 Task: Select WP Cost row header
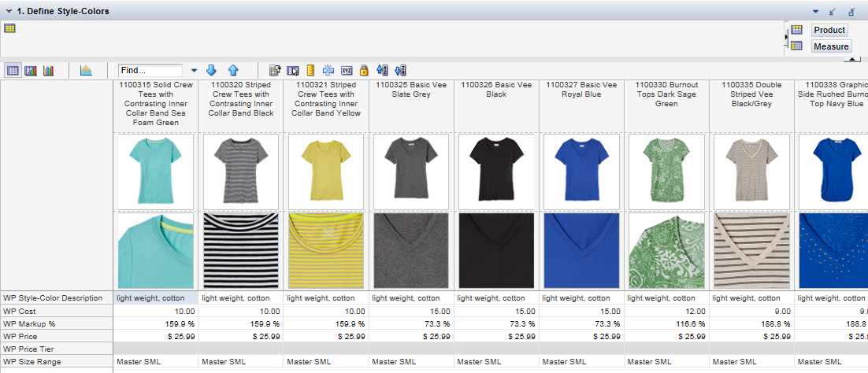click(x=57, y=311)
